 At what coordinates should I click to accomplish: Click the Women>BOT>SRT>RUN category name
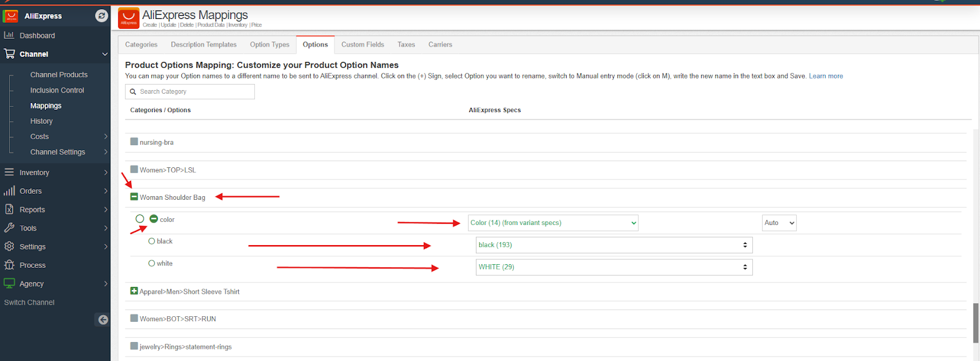pyautogui.click(x=178, y=319)
